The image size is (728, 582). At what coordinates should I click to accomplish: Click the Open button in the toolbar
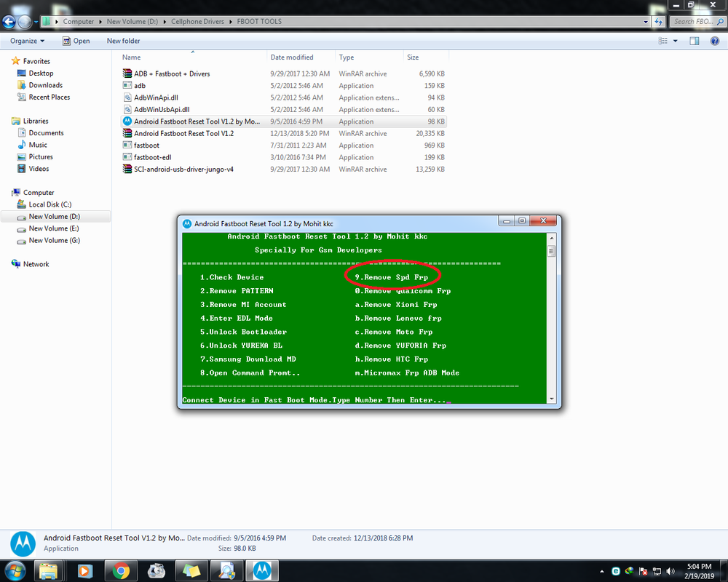[76, 41]
